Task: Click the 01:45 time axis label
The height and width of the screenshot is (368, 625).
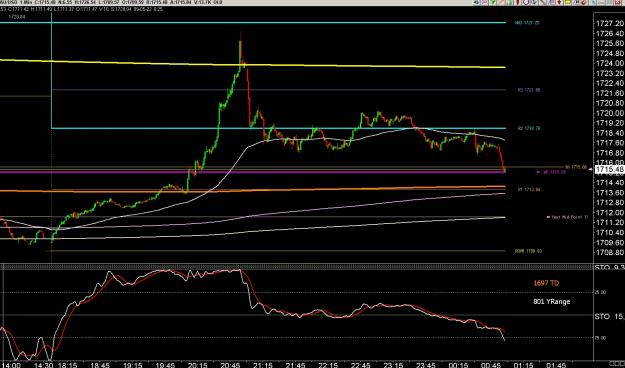Action: pyautogui.click(x=555, y=365)
